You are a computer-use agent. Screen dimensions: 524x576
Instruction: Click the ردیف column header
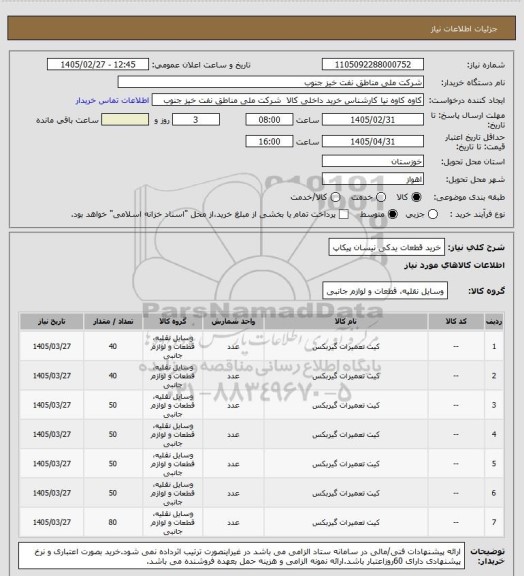[494, 322]
